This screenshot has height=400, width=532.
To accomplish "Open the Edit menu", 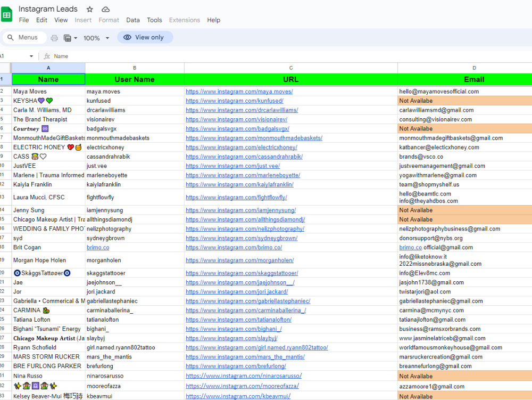I will (41, 20).
